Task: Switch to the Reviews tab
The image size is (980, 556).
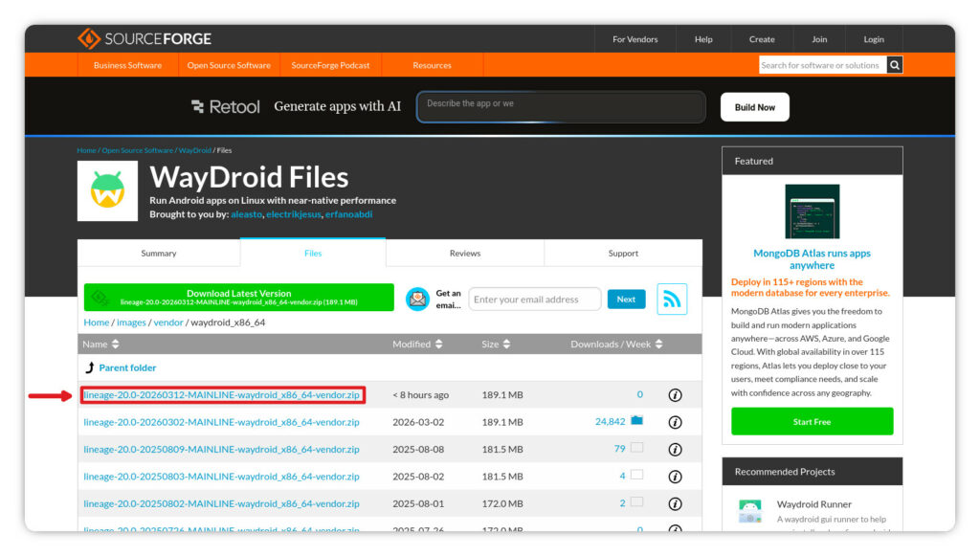Action: 464,254
